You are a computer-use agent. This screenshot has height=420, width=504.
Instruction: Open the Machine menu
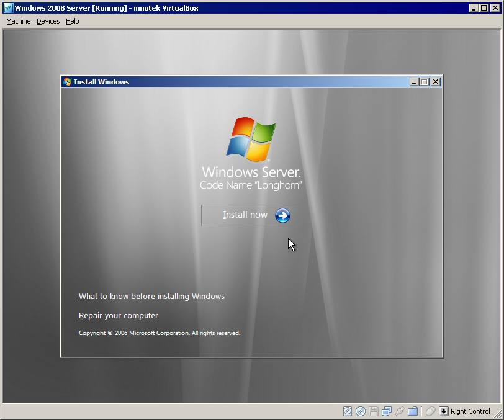(19, 21)
